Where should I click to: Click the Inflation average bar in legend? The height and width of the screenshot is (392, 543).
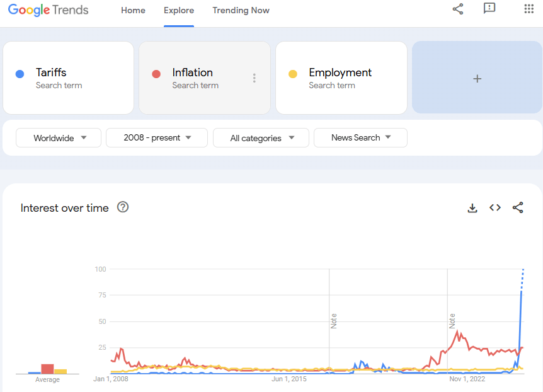[x=49, y=368]
